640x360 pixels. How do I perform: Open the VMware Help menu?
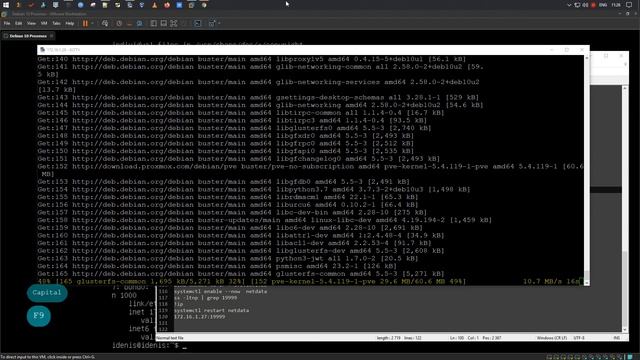(x=70, y=23)
